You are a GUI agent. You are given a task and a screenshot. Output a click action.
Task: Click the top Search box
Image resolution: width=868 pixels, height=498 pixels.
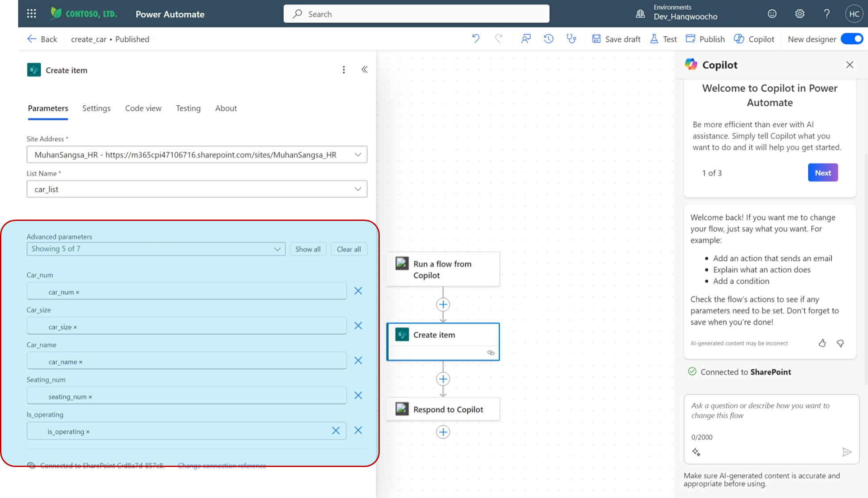[x=417, y=14]
